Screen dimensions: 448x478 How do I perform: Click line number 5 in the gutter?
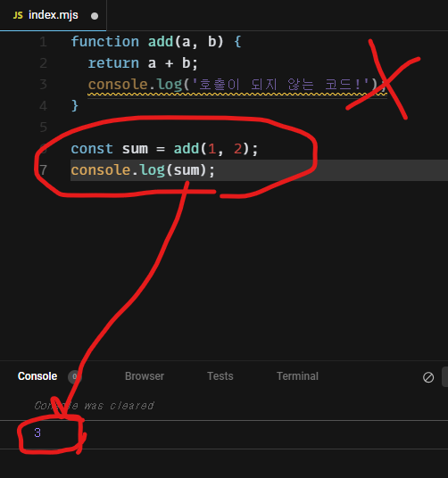coord(44,128)
